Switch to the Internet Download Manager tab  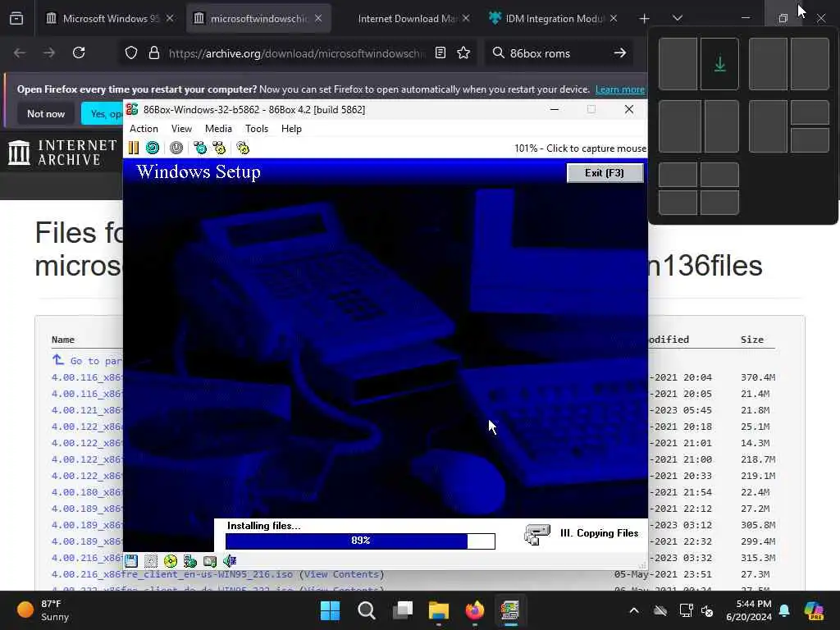click(405, 18)
